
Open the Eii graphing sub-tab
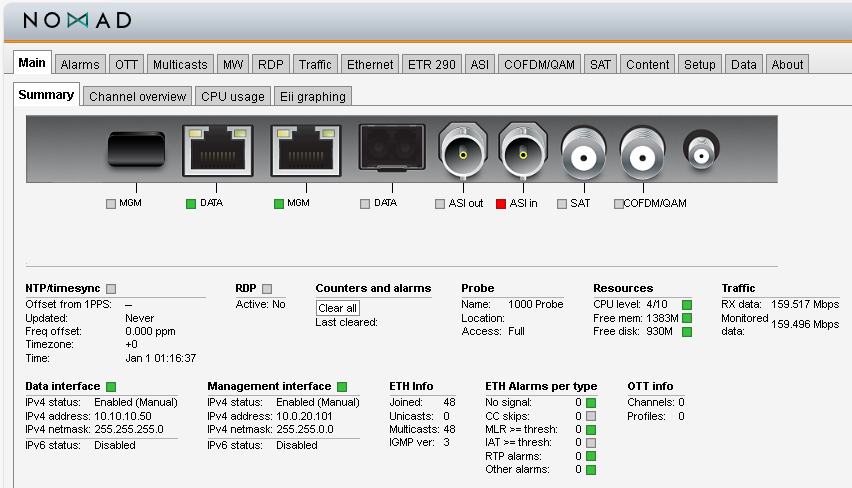coord(312,96)
